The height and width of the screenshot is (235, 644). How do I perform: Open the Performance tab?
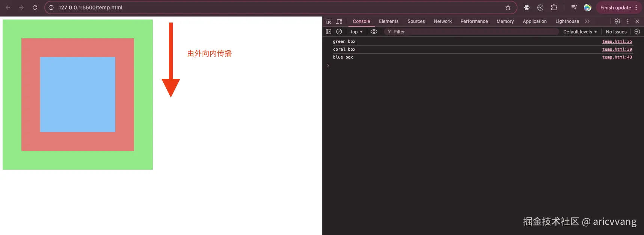coord(474,21)
